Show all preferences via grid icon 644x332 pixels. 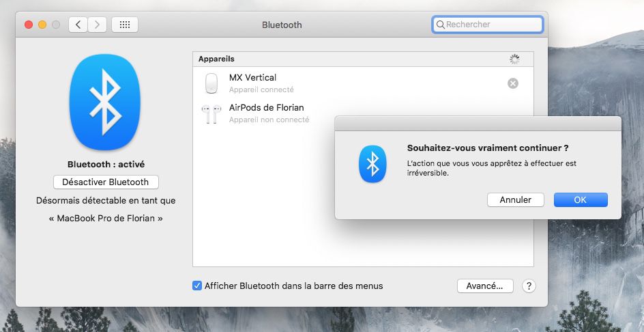pos(124,25)
